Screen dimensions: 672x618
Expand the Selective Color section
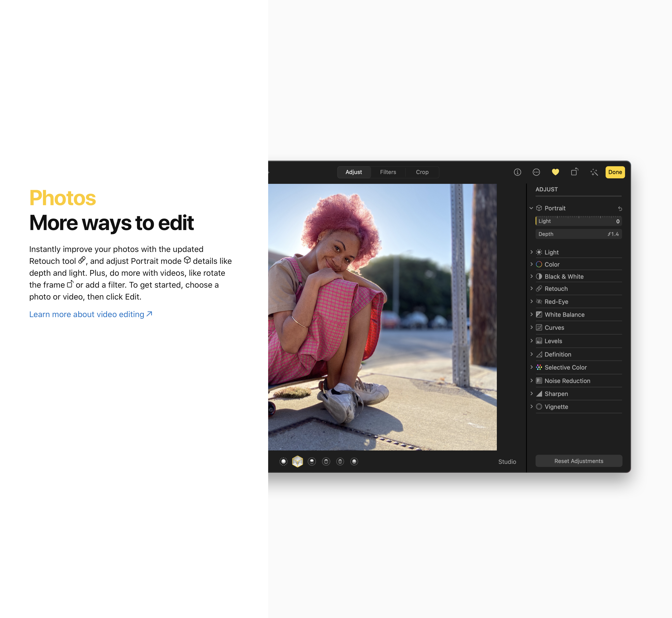531,367
